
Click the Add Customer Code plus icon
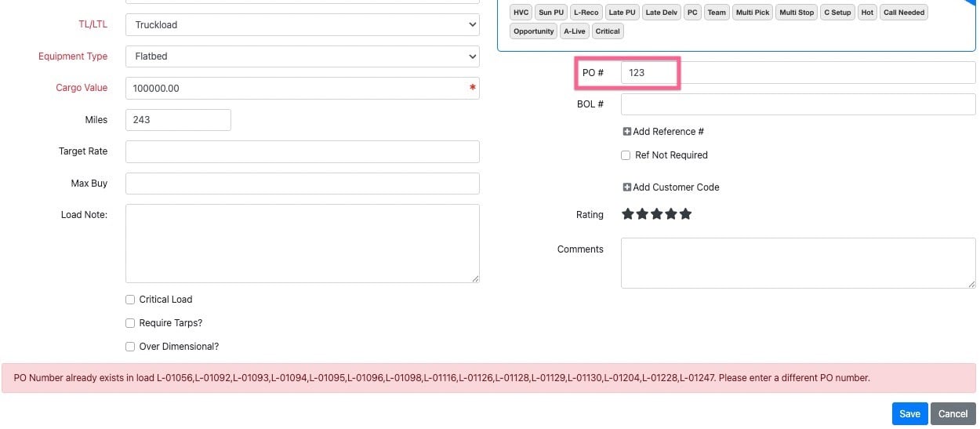tap(627, 187)
